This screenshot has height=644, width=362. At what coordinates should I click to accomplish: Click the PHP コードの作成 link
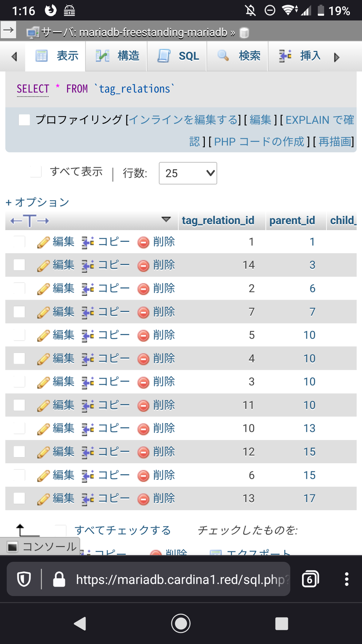coord(259,142)
